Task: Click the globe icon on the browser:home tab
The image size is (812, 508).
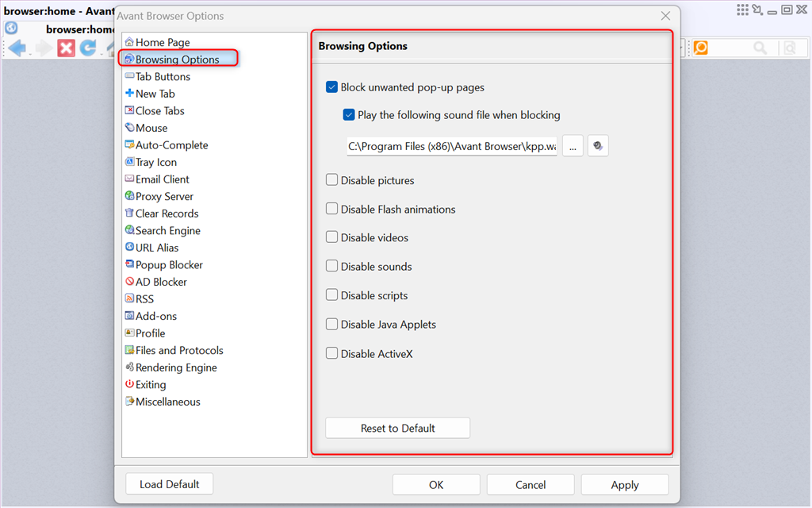Action: (x=11, y=28)
